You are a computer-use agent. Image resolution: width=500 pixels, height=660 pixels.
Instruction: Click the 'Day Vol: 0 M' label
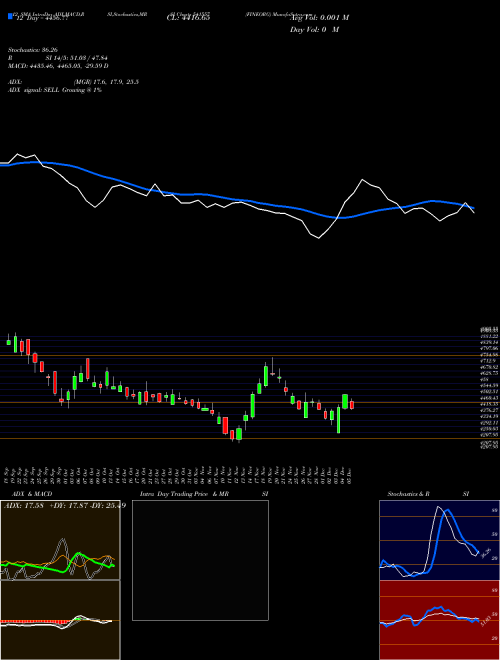pos(314,29)
